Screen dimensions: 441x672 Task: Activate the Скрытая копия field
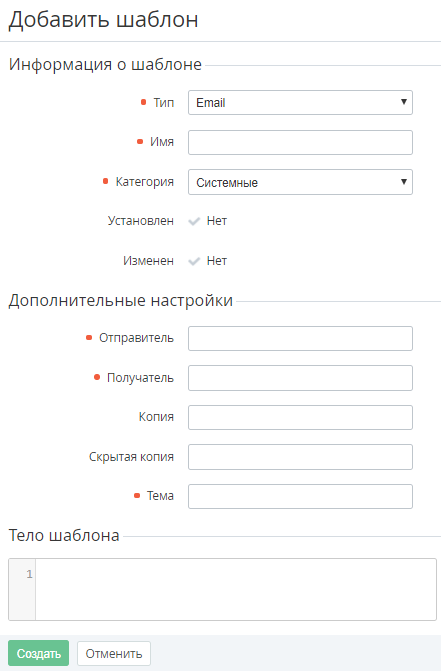click(300, 457)
